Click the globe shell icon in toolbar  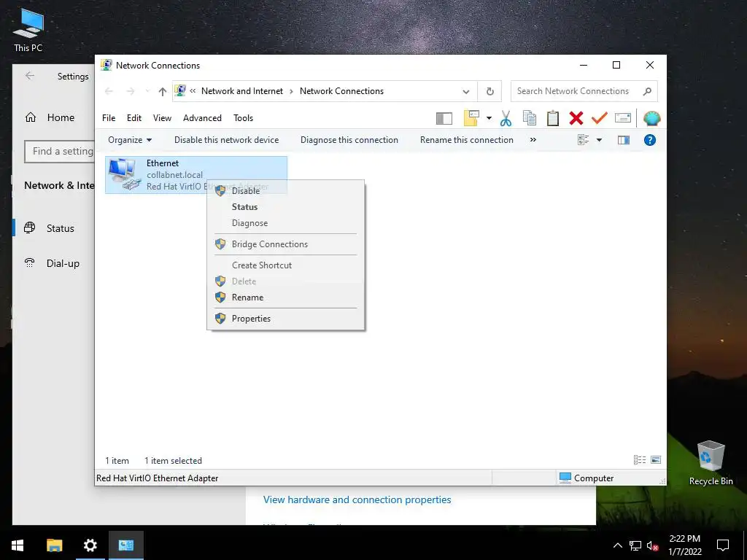(651, 118)
